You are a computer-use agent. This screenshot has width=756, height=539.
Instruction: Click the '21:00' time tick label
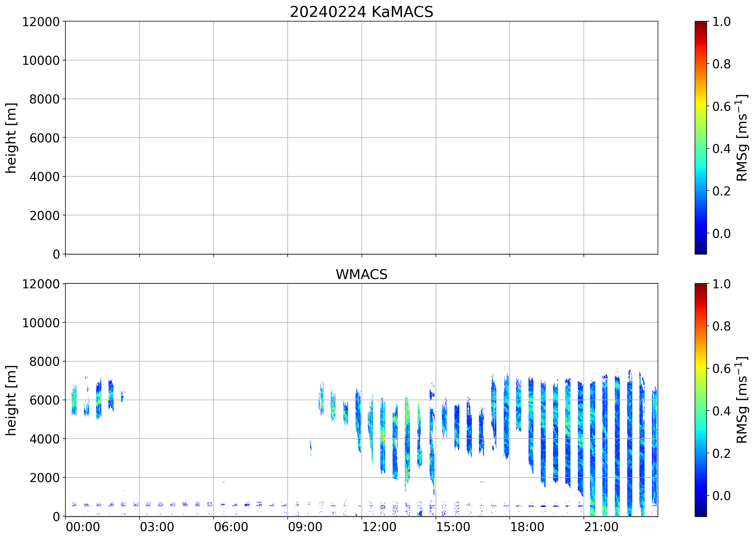click(x=601, y=527)
